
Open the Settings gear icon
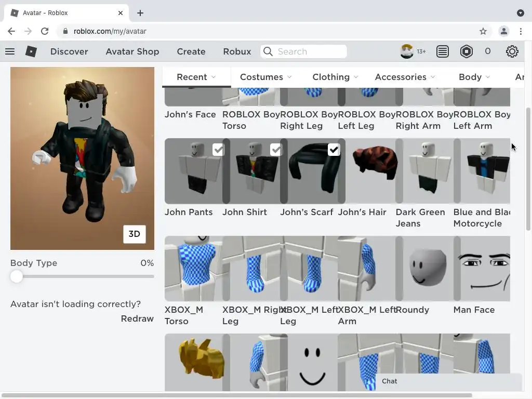512,51
